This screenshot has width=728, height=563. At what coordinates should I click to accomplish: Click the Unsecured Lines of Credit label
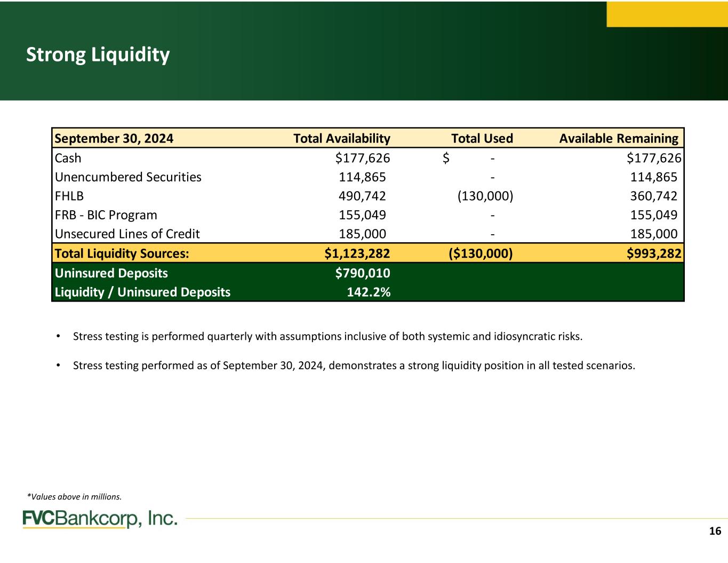pyautogui.click(x=127, y=234)
